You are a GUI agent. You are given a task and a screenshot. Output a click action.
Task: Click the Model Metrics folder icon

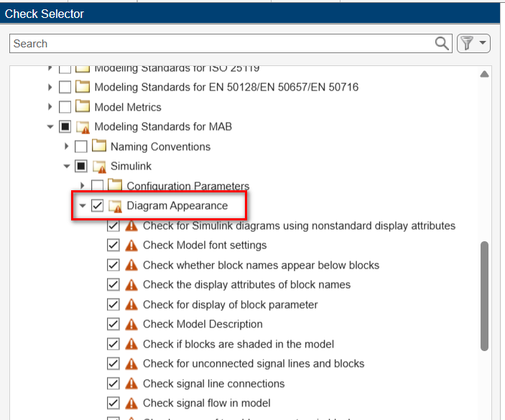(83, 106)
